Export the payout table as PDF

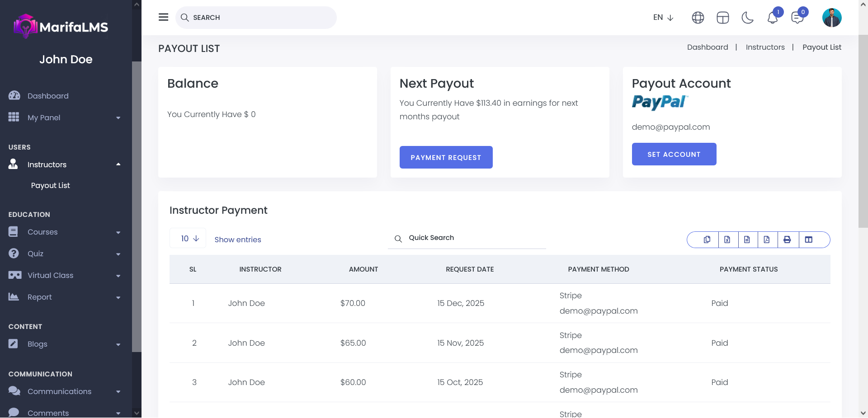[x=767, y=240]
